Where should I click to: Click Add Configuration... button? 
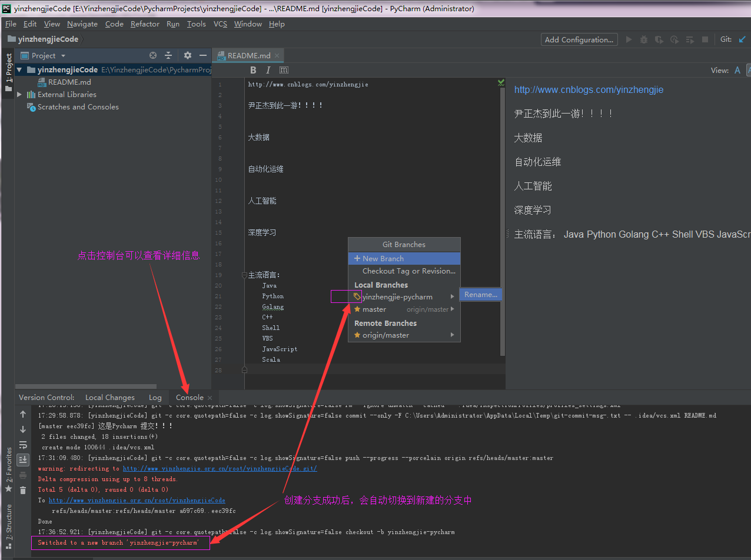(x=579, y=39)
